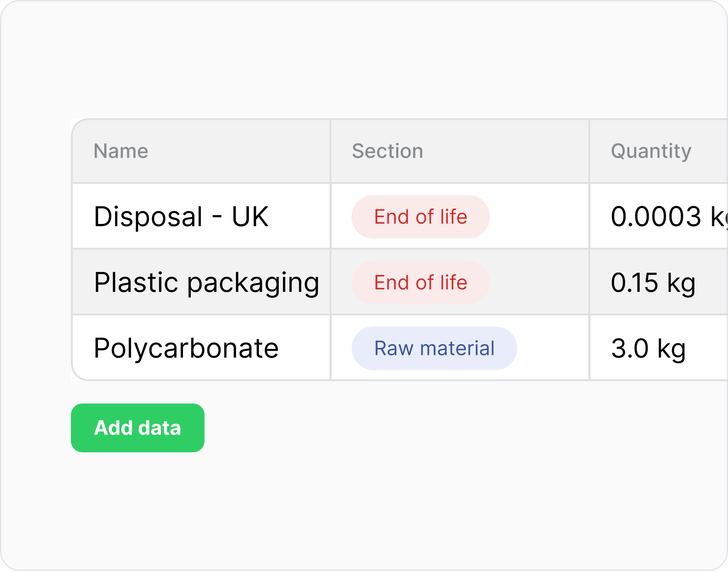The width and height of the screenshot is (728, 571).
Task: Select the Name column header
Action: pyautogui.click(x=121, y=151)
